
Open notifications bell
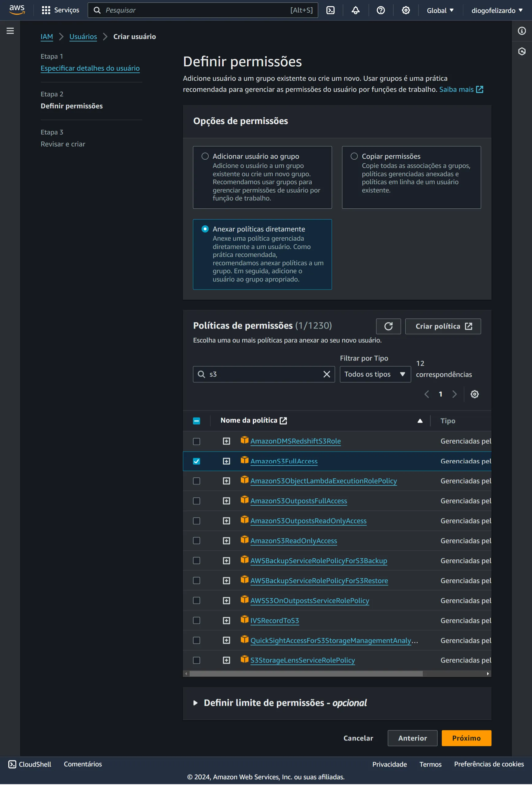356,10
